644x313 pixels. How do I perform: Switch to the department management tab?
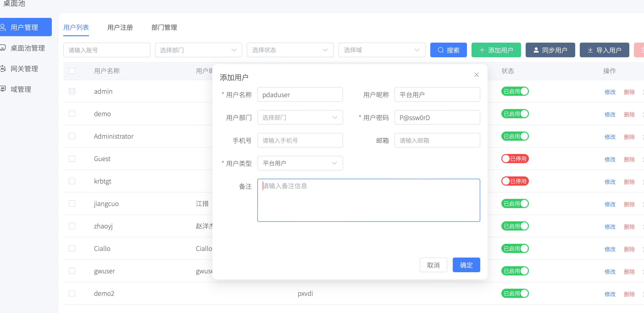click(x=164, y=27)
